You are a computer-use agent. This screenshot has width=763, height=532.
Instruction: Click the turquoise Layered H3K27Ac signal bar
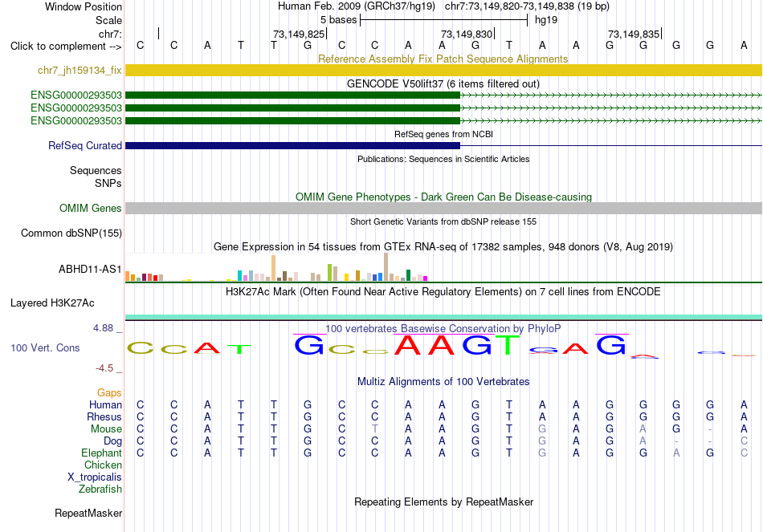point(443,317)
